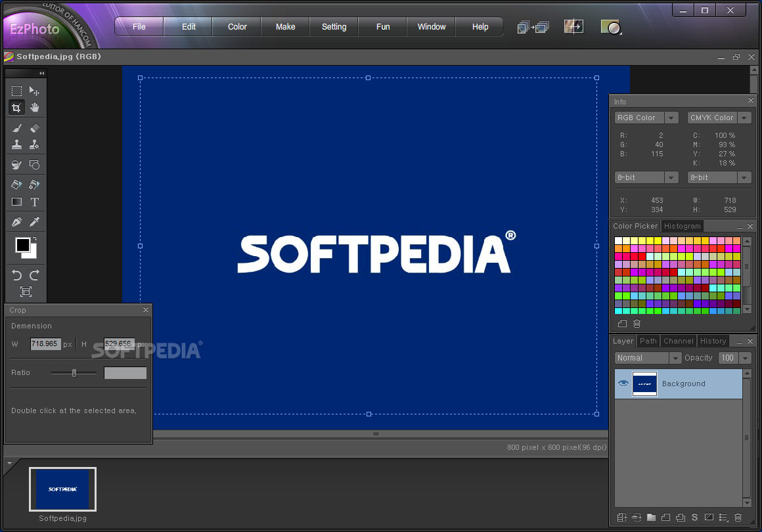Screen dimensions: 762x532
Task: Open the layer options list menu icon
Action: tap(724, 518)
